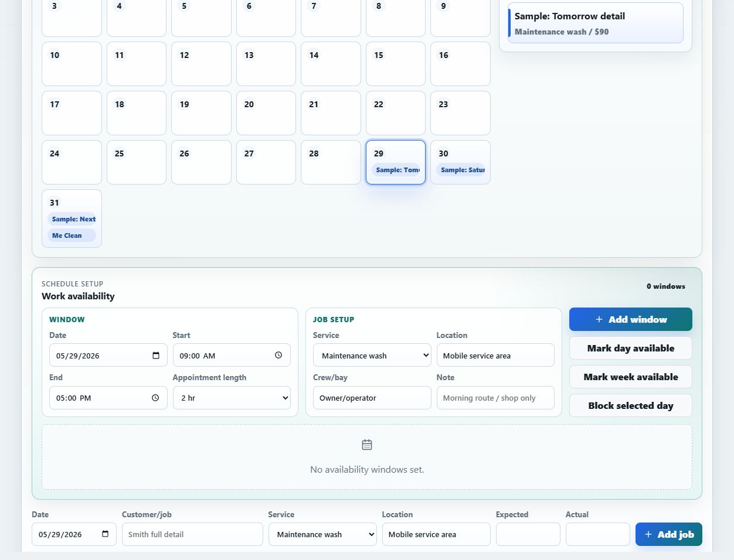This screenshot has width=734, height=560.
Task: Select calendar day 15
Action: [x=396, y=64]
